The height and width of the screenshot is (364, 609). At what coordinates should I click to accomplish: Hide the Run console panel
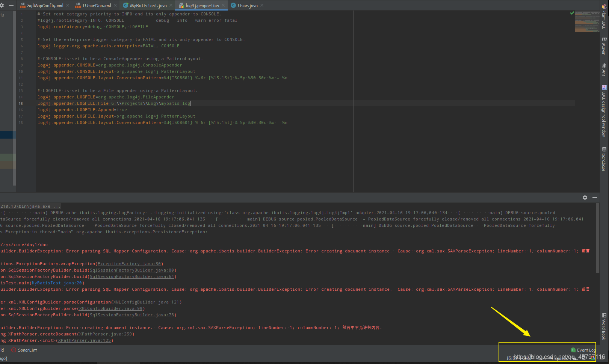(x=595, y=198)
